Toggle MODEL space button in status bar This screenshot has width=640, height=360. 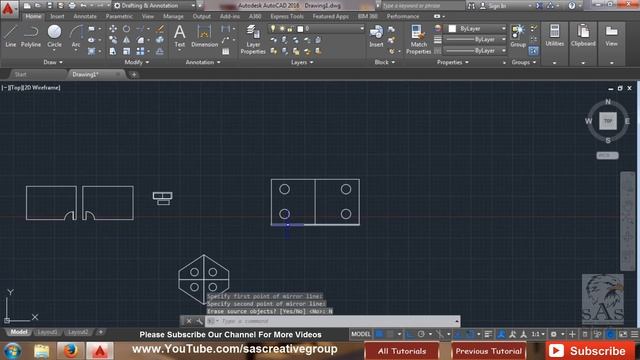(x=361, y=334)
